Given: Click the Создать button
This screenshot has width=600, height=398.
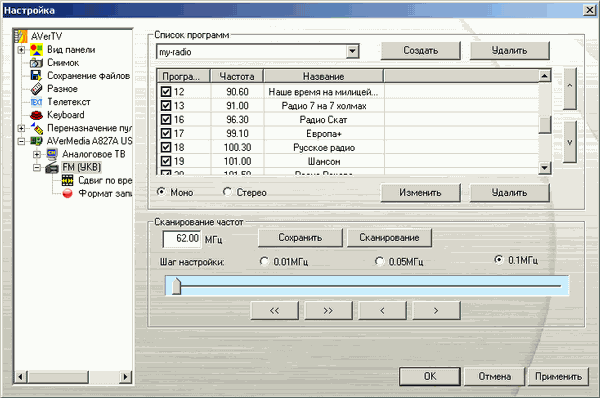Looking at the screenshot, I should [421, 51].
